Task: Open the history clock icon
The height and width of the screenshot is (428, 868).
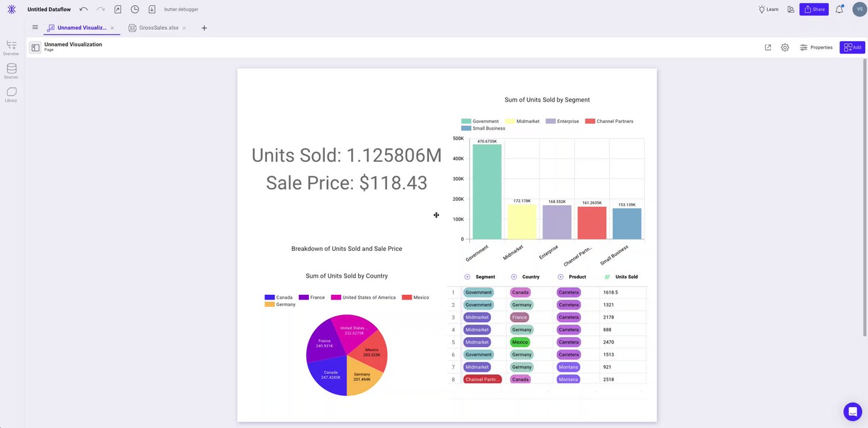Action: coord(135,10)
